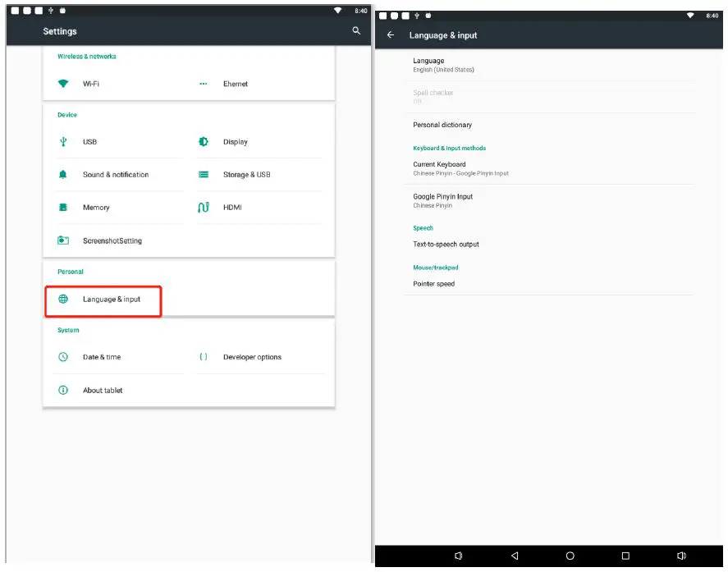The width and height of the screenshot is (728, 572).
Task: Select the Developer options label
Action: [x=252, y=357]
